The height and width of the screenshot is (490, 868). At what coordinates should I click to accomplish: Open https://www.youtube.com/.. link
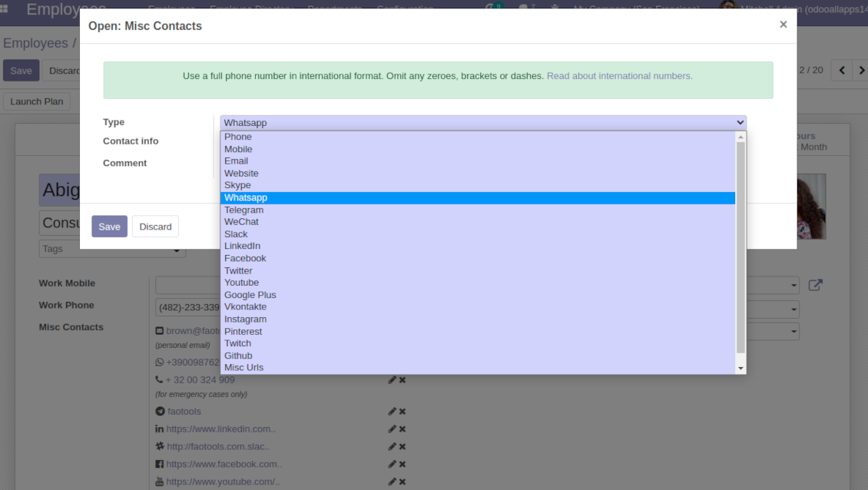tap(223, 482)
